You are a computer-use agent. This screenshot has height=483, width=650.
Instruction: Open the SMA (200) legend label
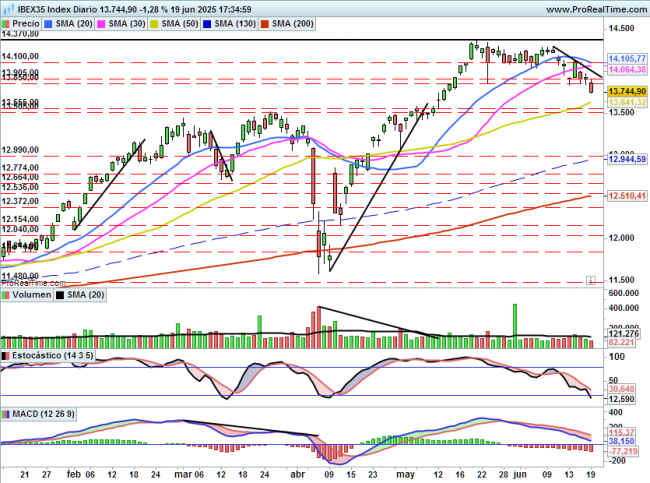[292, 24]
